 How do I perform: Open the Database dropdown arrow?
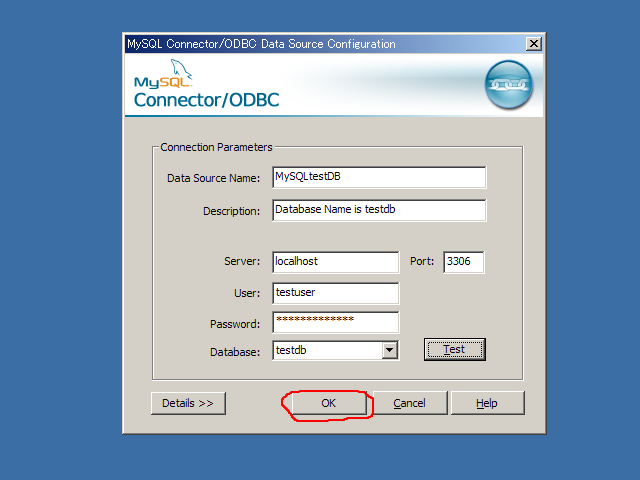coord(390,350)
